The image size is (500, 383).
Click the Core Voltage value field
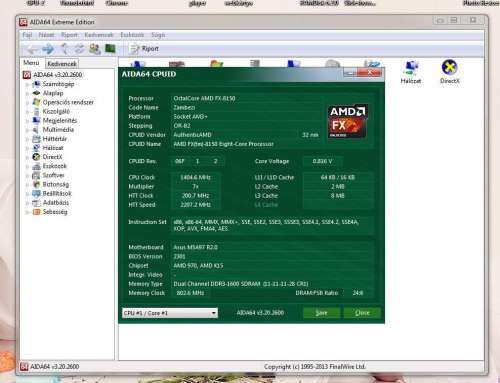tap(322, 161)
